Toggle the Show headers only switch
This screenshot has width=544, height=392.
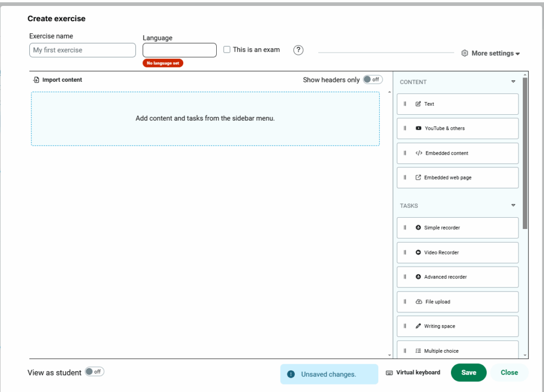(x=372, y=80)
